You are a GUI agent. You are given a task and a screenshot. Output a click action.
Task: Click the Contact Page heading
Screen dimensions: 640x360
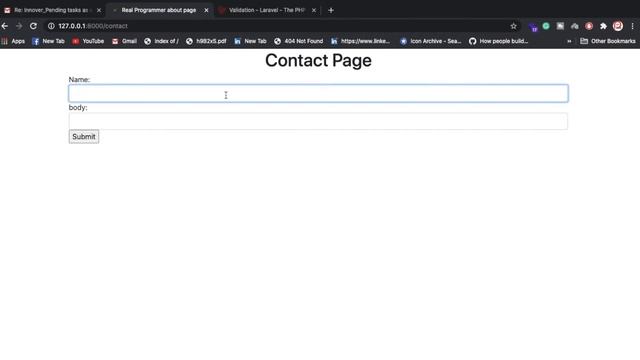click(x=318, y=60)
